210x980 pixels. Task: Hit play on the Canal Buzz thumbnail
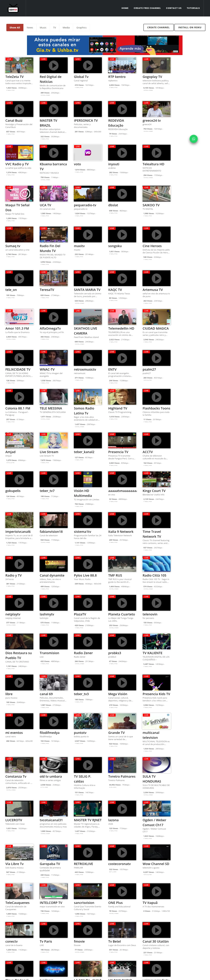(x=19, y=109)
